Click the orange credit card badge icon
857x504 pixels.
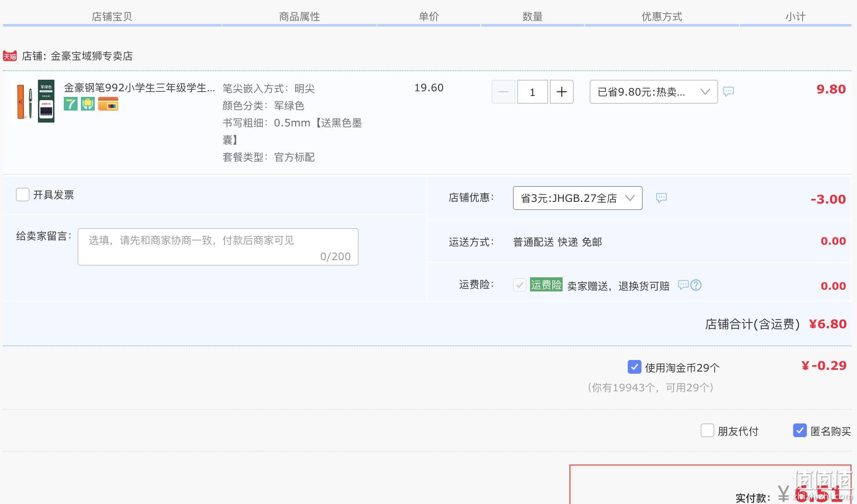coord(108,104)
